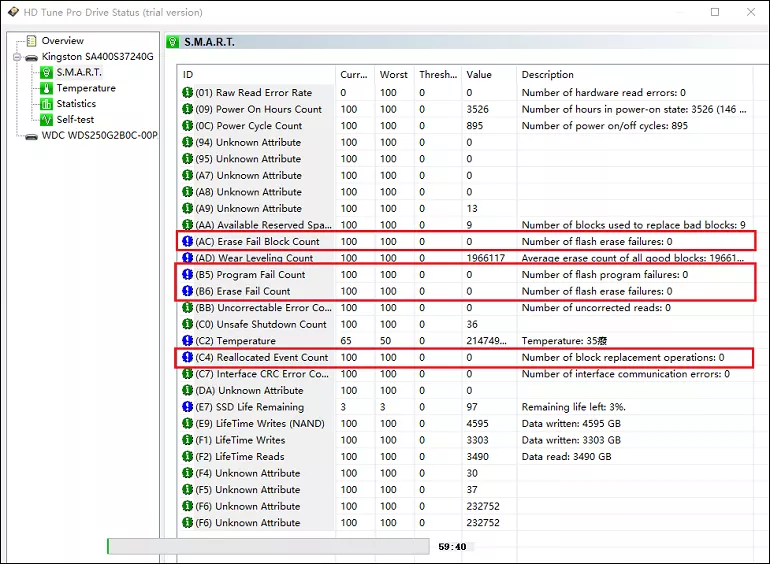This screenshot has width=770, height=564.
Task: Sort by the Worst column header
Action: point(394,75)
